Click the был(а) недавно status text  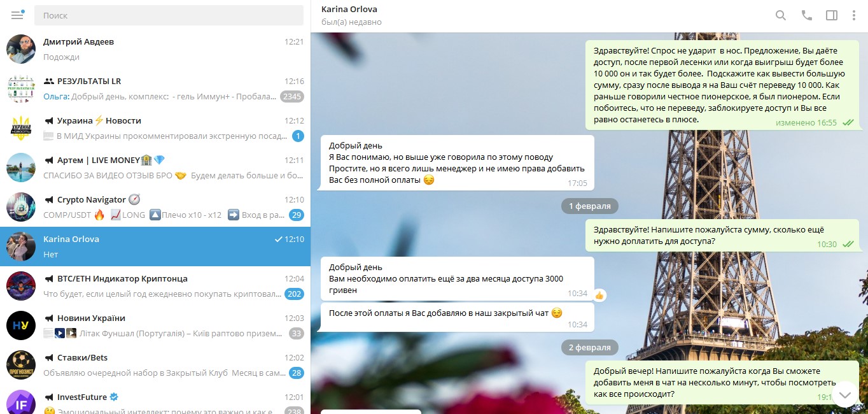[x=351, y=22]
